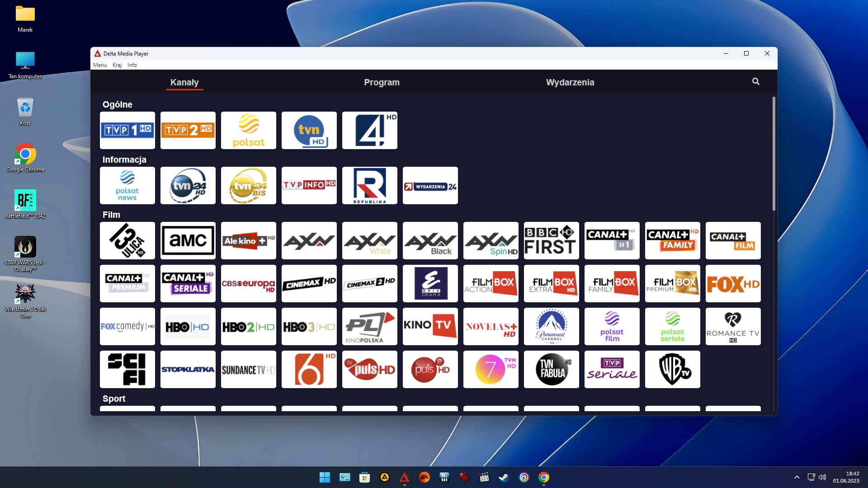This screenshot has height=488, width=868.
Task: Open the TVN HD channel
Action: click(x=309, y=130)
